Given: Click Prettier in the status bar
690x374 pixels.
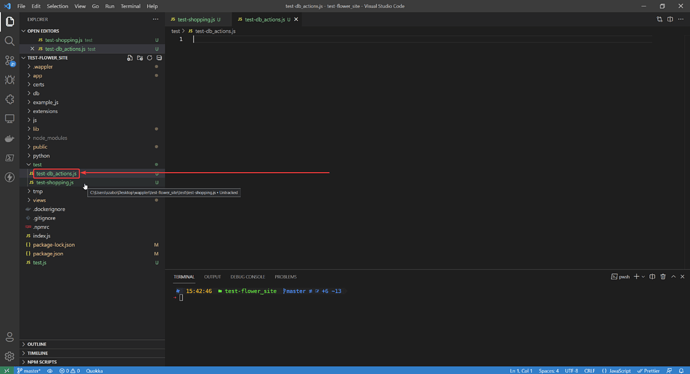Looking at the screenshot, I should coord(649,370).
